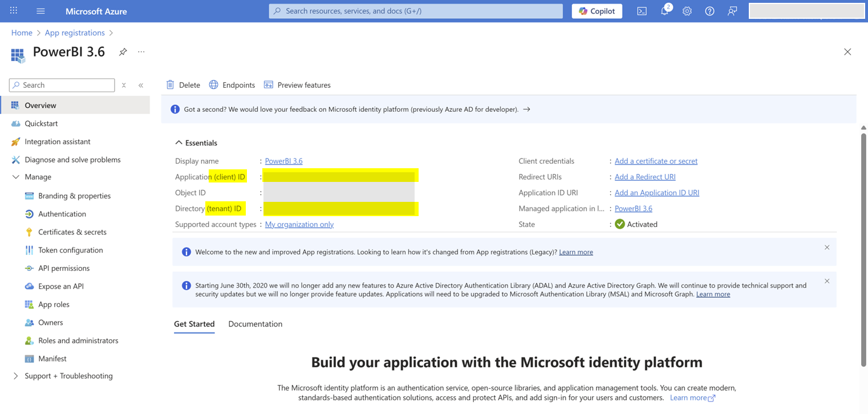Open the feedback icon in top bar
868x414 pixels.
732,11
